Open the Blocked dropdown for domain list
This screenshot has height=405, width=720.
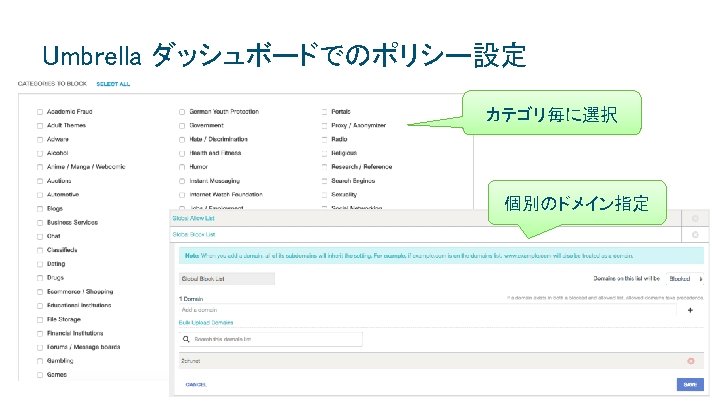[685, 279]
